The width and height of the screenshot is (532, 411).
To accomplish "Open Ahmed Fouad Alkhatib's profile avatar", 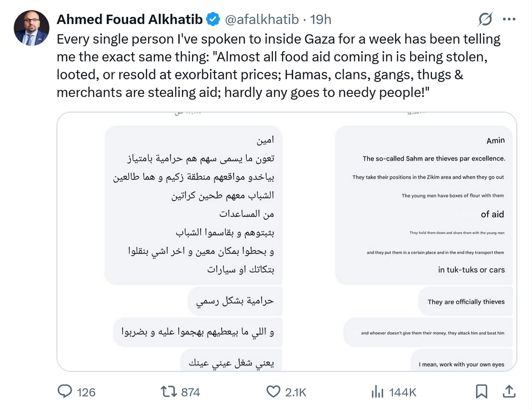I will pyautogui.click(x=31, y=28).
